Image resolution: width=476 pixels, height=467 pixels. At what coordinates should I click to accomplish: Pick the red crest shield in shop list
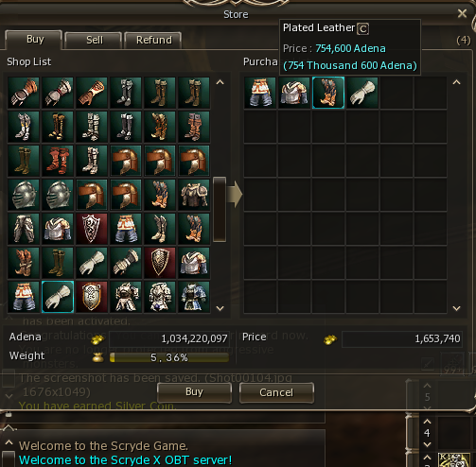tap(92, 229)
